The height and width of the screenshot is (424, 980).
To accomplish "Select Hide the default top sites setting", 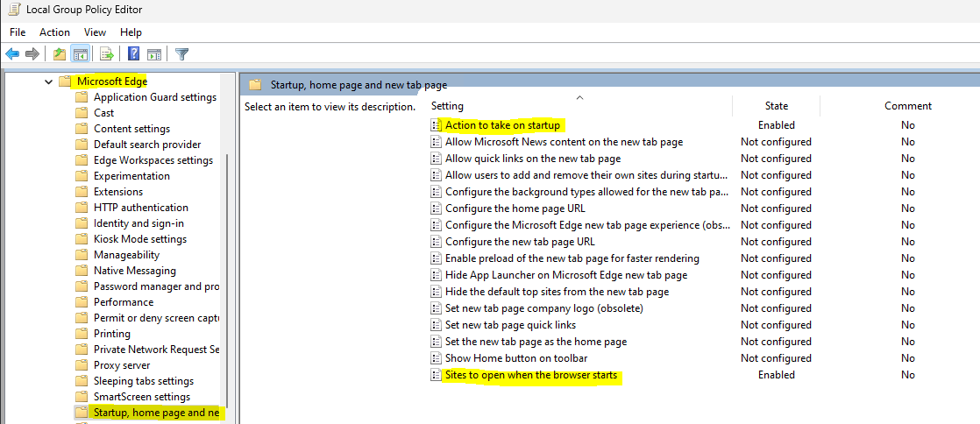I will pos(557,292).
